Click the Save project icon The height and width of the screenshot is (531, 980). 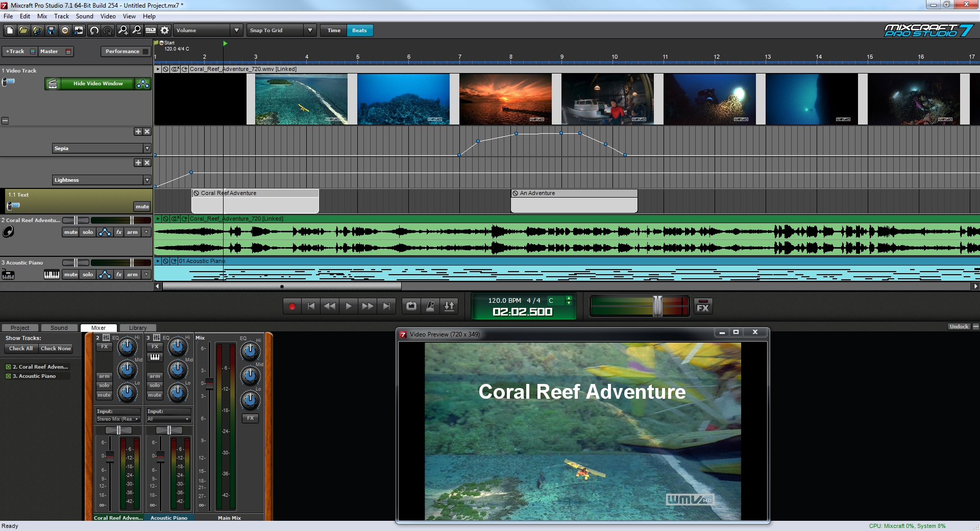tap(51, 31)
